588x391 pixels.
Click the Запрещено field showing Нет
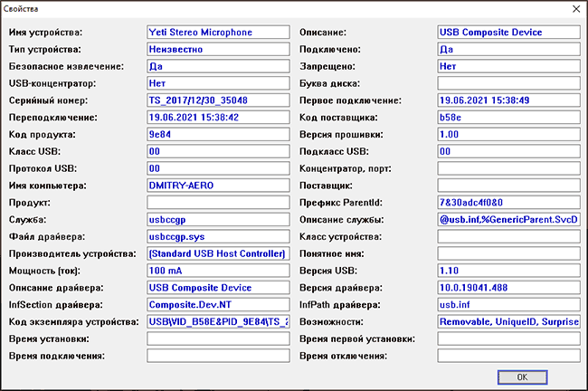509,66
